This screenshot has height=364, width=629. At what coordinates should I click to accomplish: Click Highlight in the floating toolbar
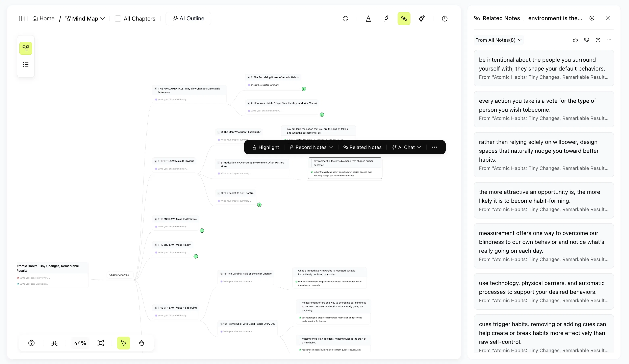point(266,147)
